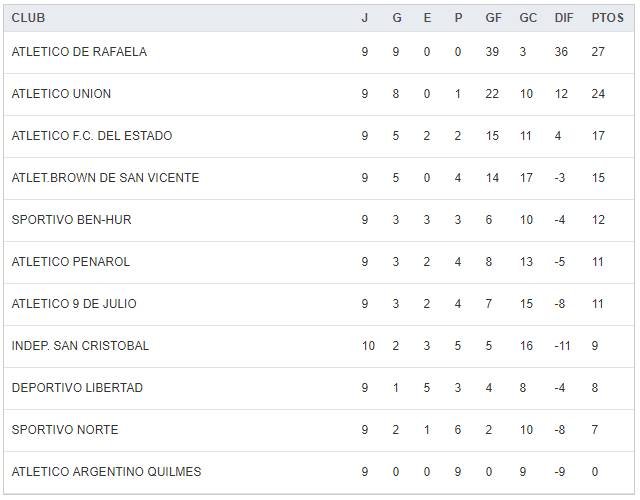The width and height of the screenshot is (640, 500).
Task: Click the GF column header
Action: click(493, 18)
